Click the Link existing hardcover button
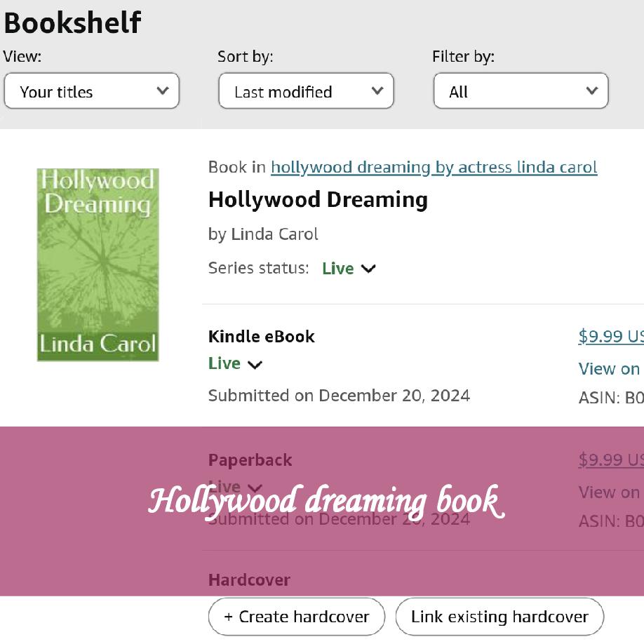Screen dimensions: 644x644 499,617
